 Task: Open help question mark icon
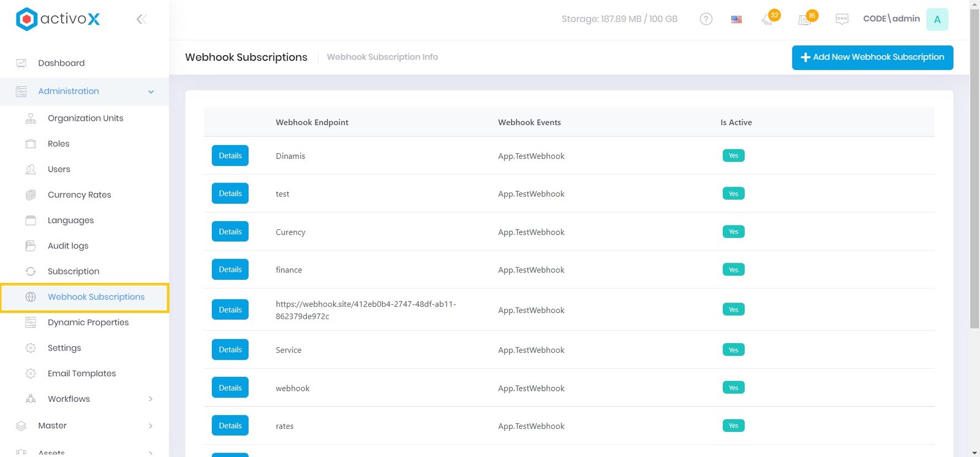[706, 19]
